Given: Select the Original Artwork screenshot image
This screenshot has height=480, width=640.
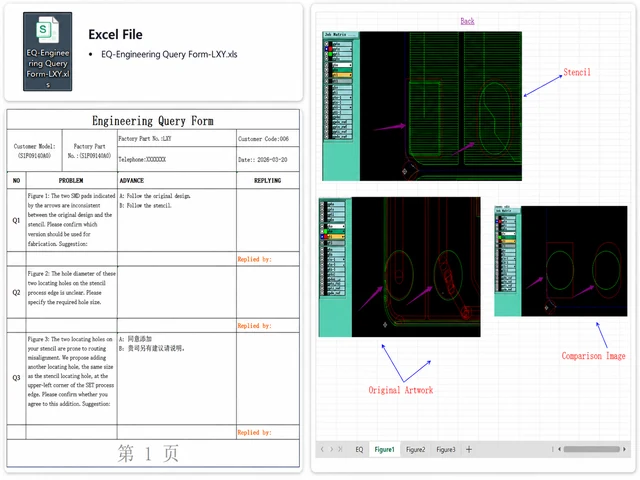Looking at the screenshot, I should coord(400,267).
